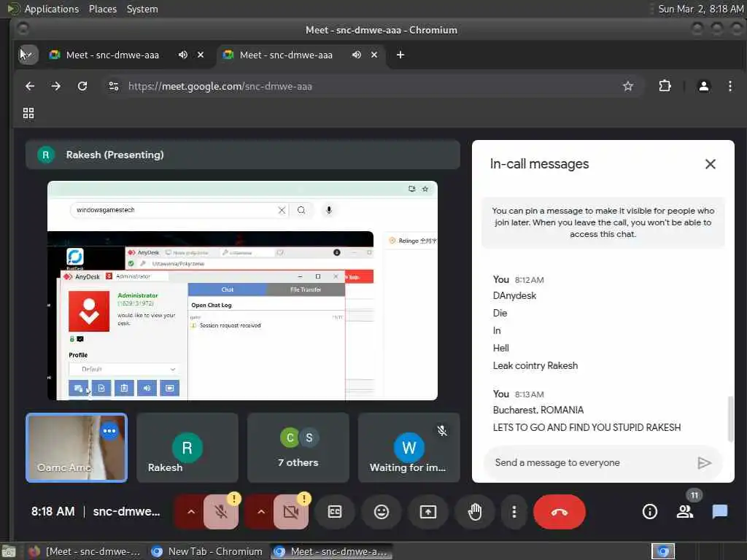This screenshot has height=560, width=747.
Task: Open the Applications menu
Action: [x=52, y=9]
